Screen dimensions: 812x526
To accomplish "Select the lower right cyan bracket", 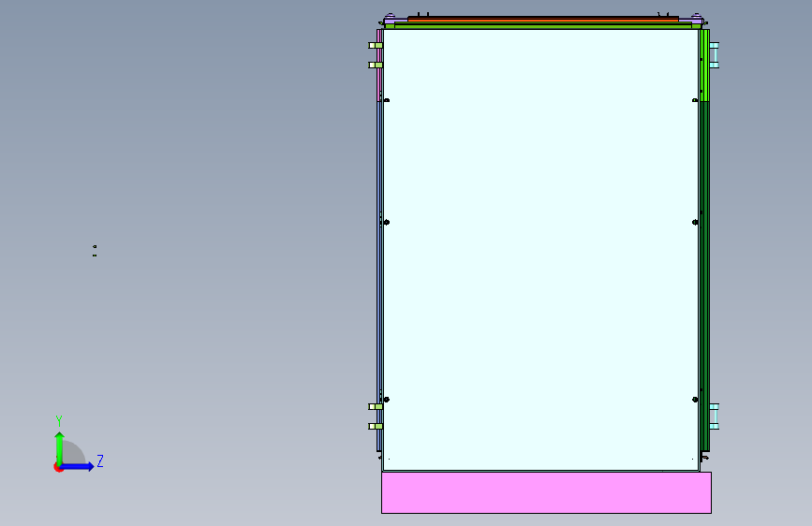I will tap(714, 416).
